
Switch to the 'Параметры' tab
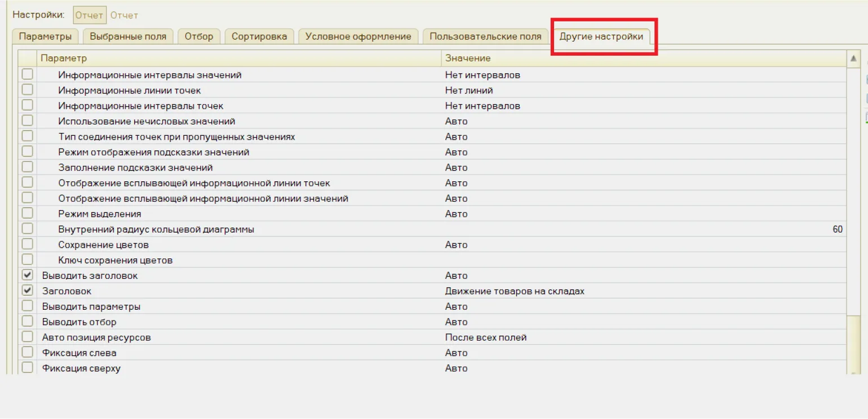pos(45,37)
